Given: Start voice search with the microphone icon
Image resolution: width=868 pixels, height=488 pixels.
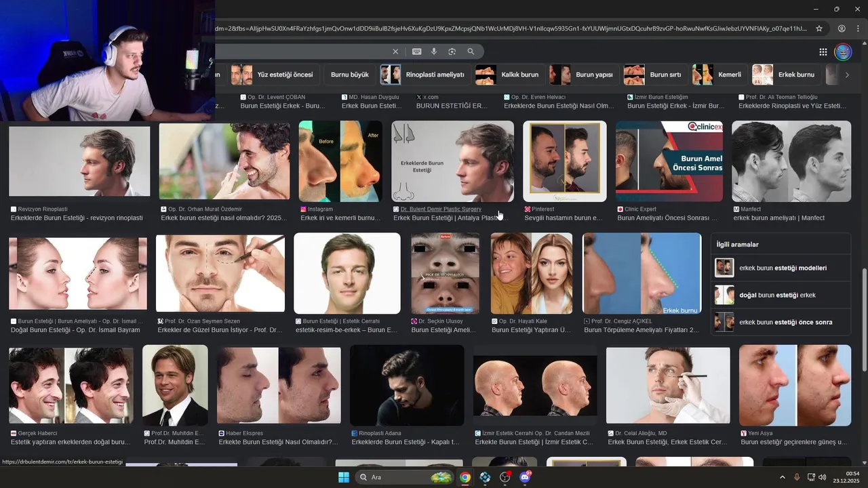Looking at the screenshot, I should click(x=434, y=52).
